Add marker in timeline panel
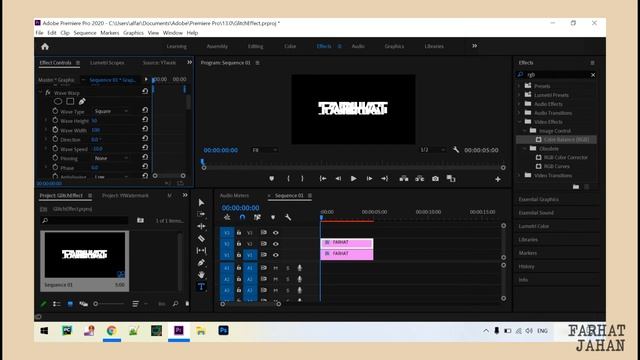The width and height of the screenshot is (640, 360). (273, 218)
